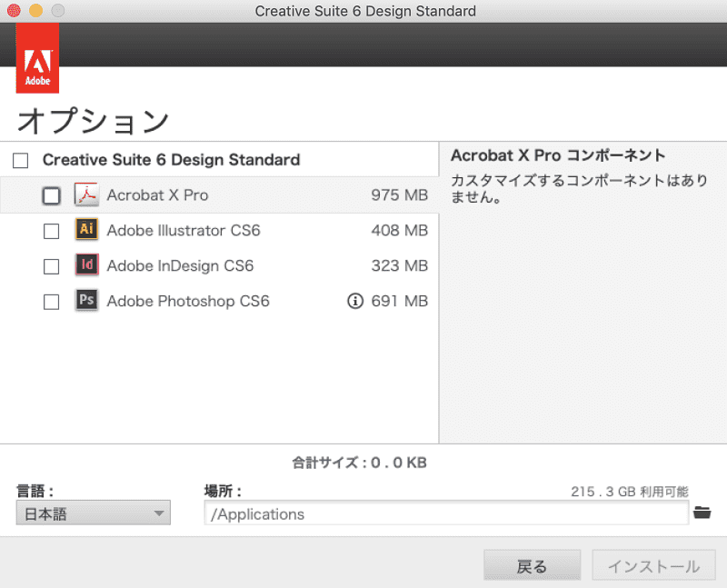Screen dimensions: 727x588
Task: Click the Adobe logo icon
Action: click(37, 58)
